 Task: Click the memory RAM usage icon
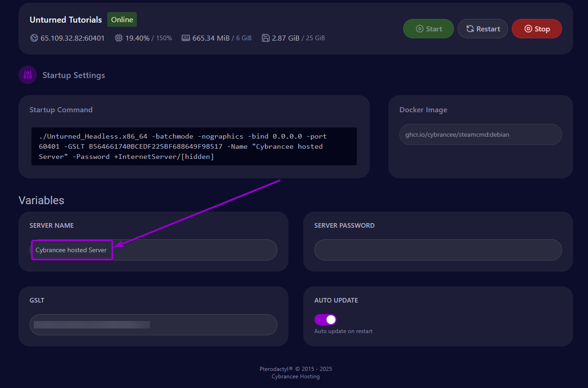tap(186, 38)
